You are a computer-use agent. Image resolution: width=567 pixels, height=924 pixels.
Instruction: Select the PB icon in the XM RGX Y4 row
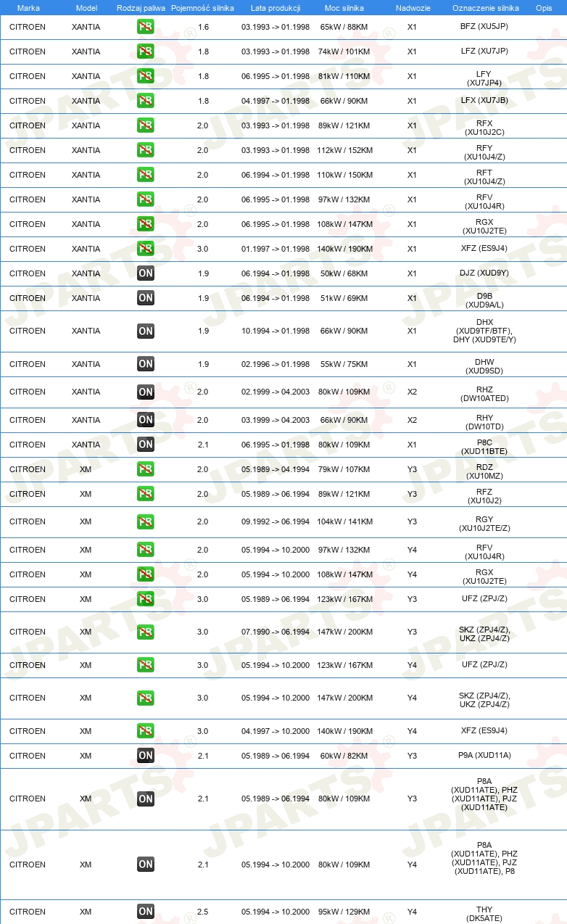point(146,574)
